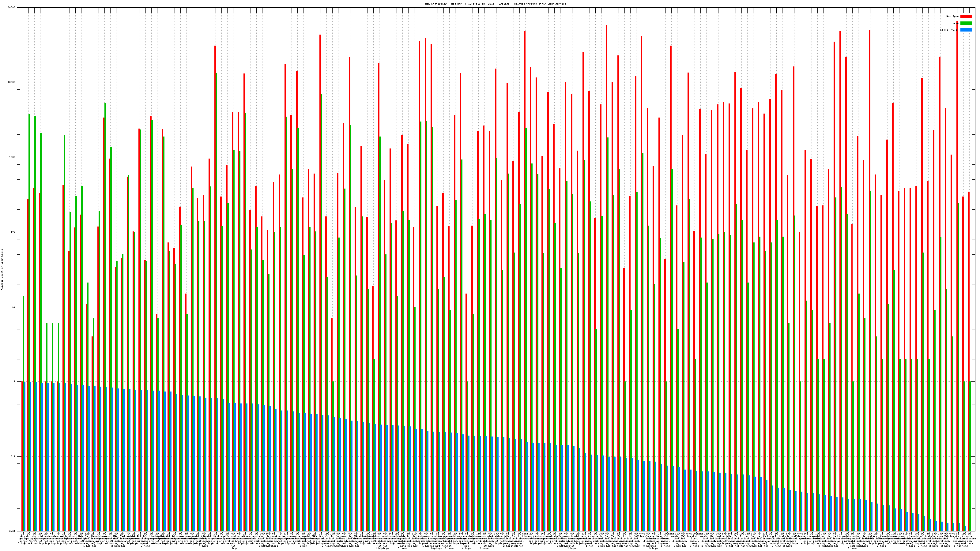Click the rightmost green Spam bar
980x551 pixels.
tap(970, 456)
